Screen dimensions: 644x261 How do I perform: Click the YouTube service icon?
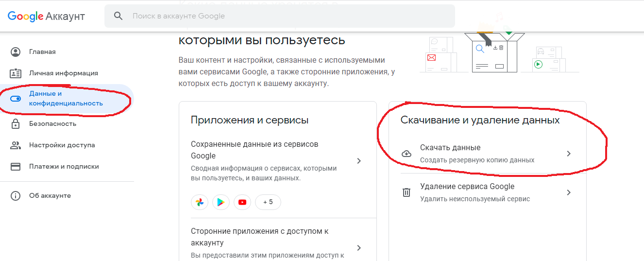click(x=242, y=202)
